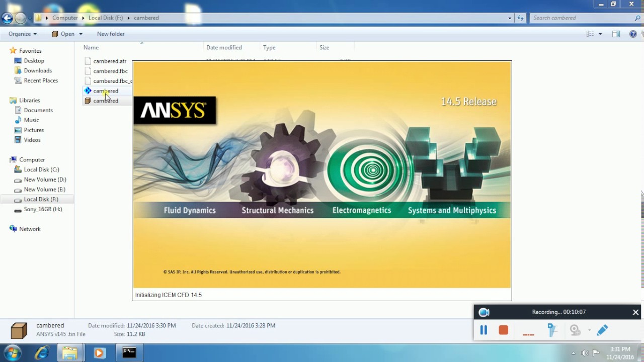Select the cambered file with blue diamond icon
The width and height of the screenshot is (644, 362).
coord(106,91)
